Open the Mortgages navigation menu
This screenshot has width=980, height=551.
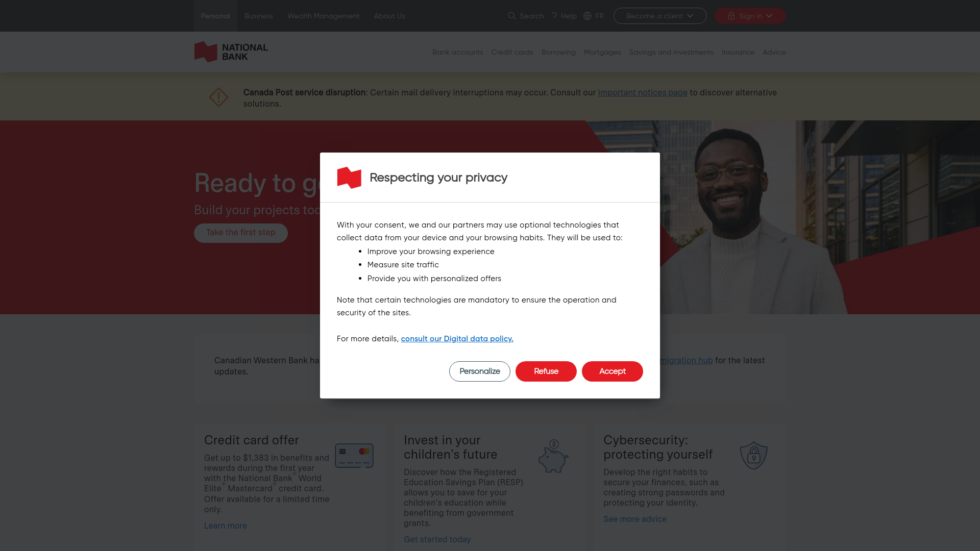click(602, 52)
